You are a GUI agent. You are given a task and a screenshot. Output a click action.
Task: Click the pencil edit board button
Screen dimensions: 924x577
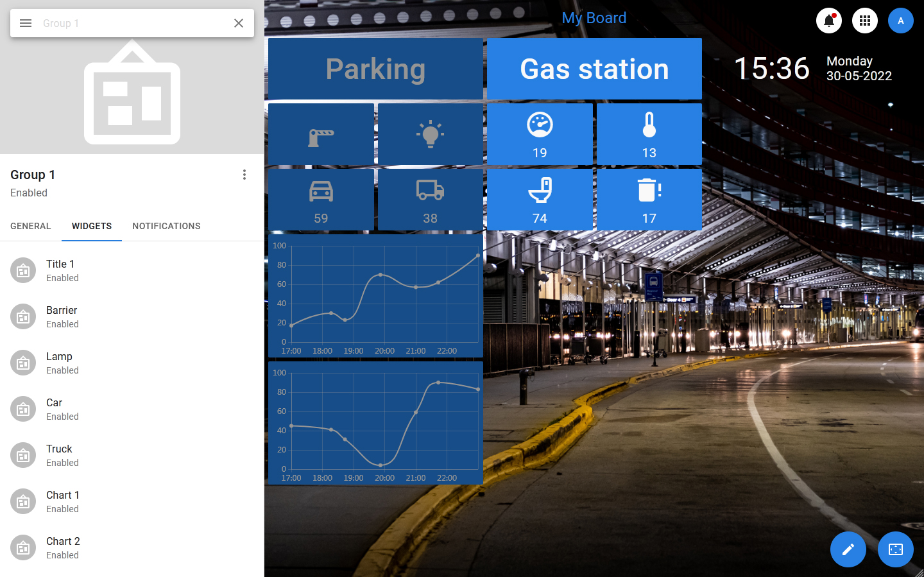click(x=848, y=549)
